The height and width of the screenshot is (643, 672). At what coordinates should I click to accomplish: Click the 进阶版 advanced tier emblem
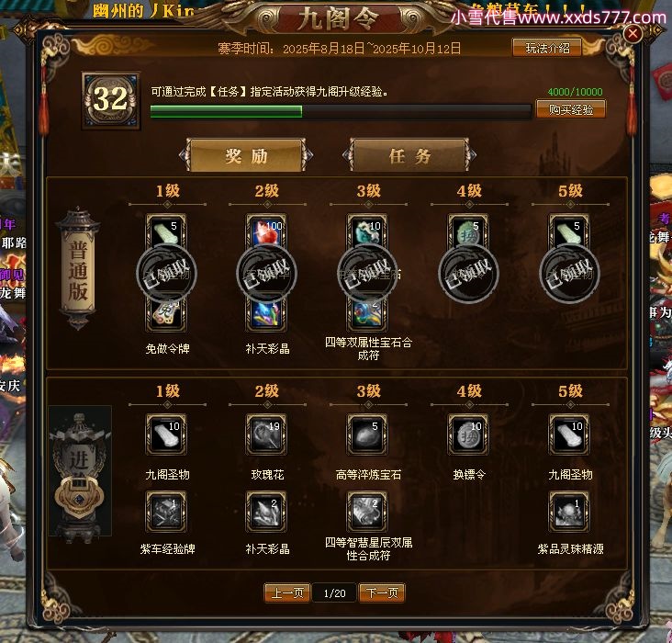pos(80,474)
